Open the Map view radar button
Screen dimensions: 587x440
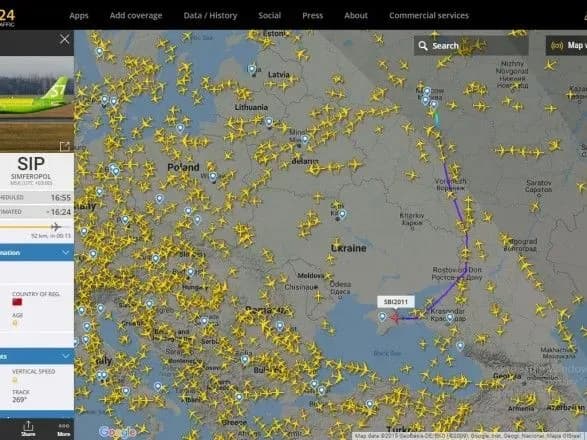tap(566, 45)
